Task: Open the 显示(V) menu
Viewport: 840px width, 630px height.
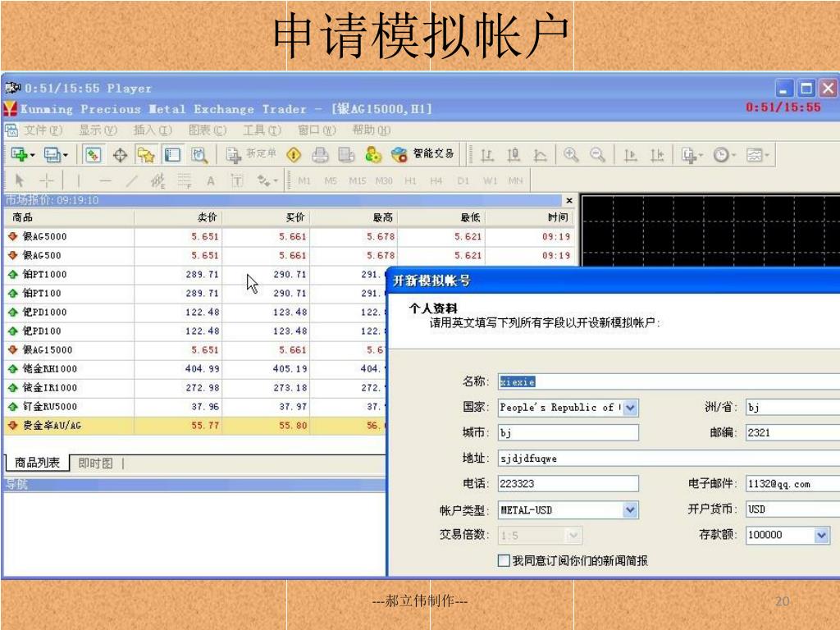Action: [x=98, y=130]
